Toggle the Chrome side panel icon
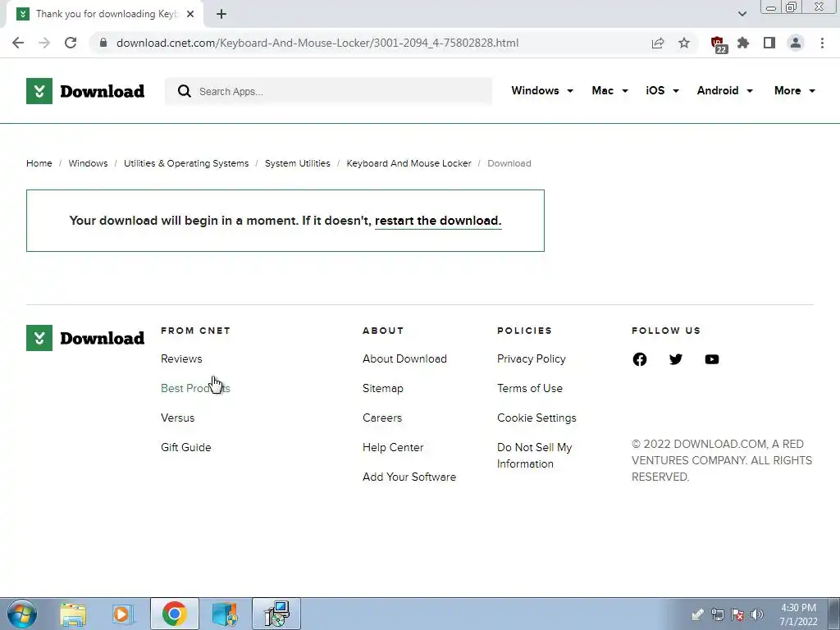The width and height of the screenshot is (840, 630). click(769, 43)
